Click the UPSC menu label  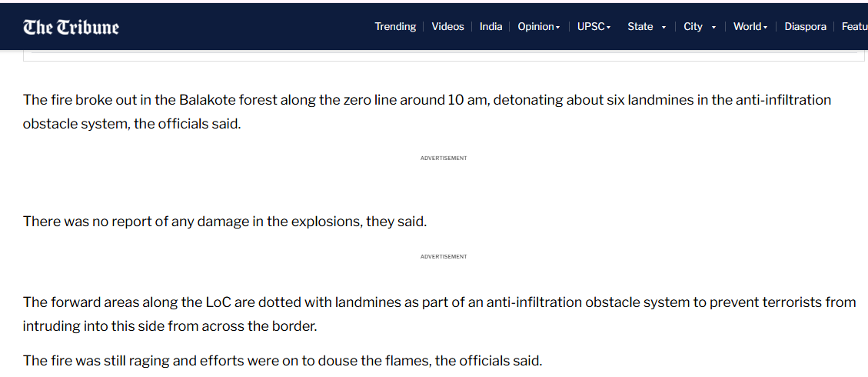tap(591, 27)
